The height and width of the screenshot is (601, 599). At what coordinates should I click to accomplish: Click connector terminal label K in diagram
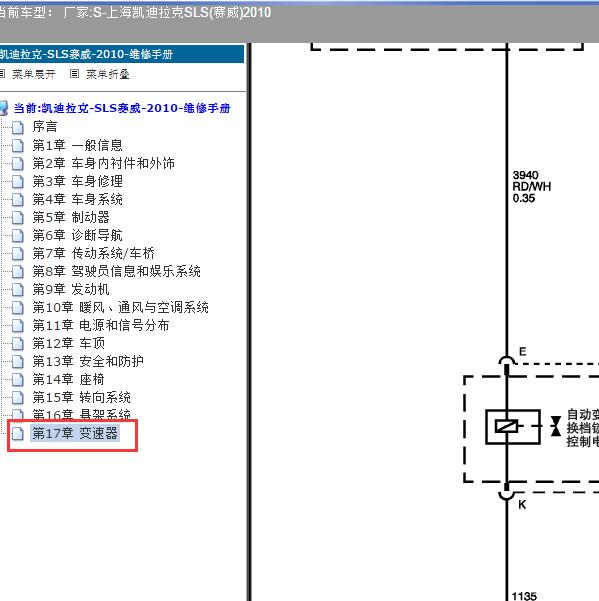point(522,505)
